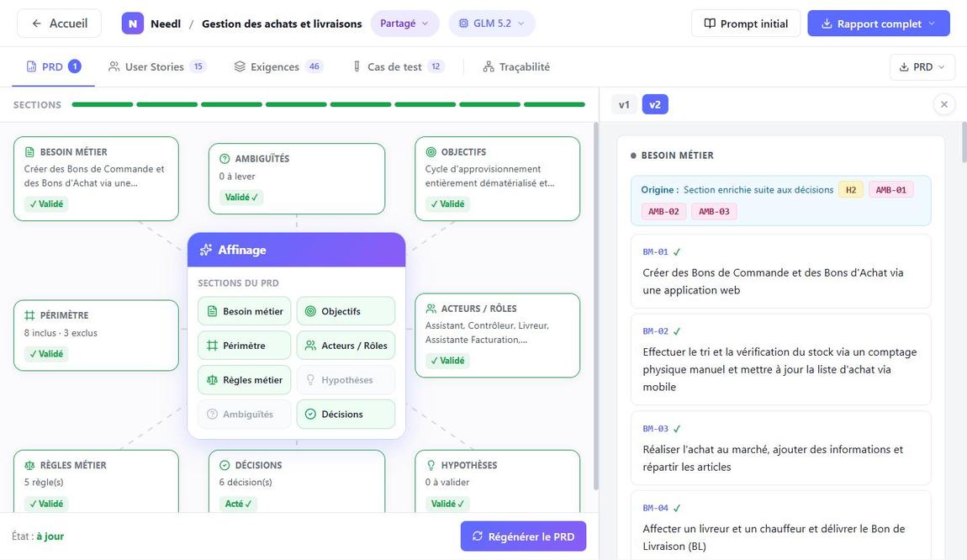Screen dimensions: 967x560
Task: Open the Décisions card with 6 décision(s)
Action: [x=297, y=482]
